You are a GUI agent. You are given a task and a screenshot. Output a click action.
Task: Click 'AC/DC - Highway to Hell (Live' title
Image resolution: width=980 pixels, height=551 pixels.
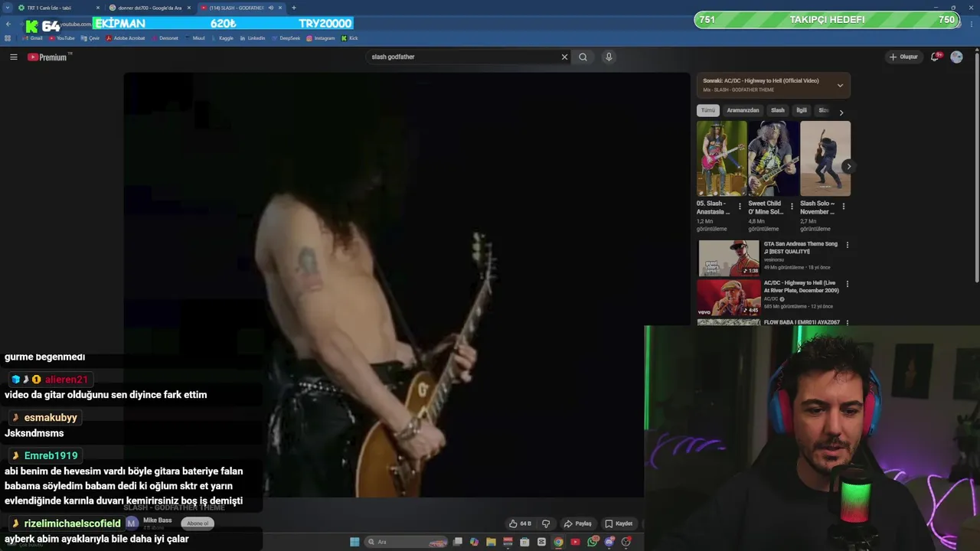pyautogui.click(x=801, y=287)
